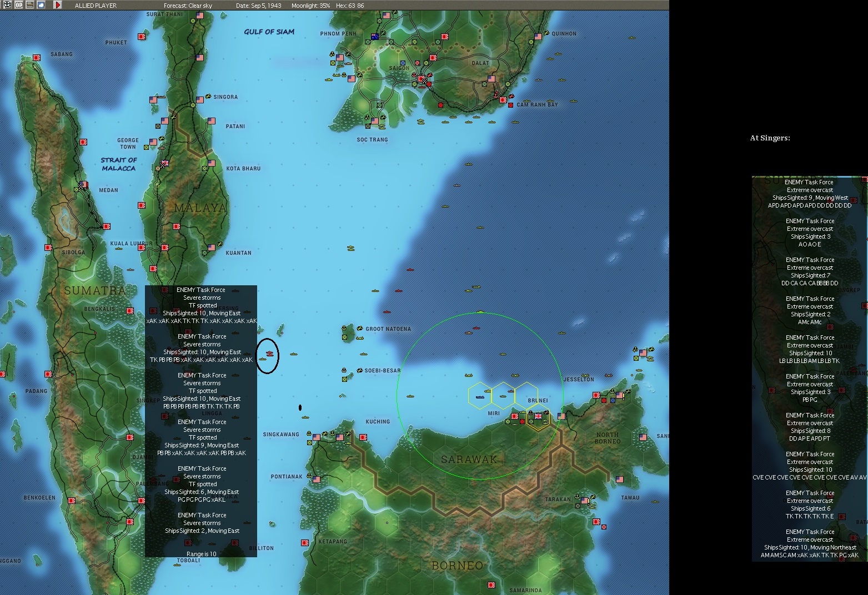The width and height of the screenshot is (868, 595).
Task: Select the US flag base at Kuantan
Action: (x=212, y=248)
